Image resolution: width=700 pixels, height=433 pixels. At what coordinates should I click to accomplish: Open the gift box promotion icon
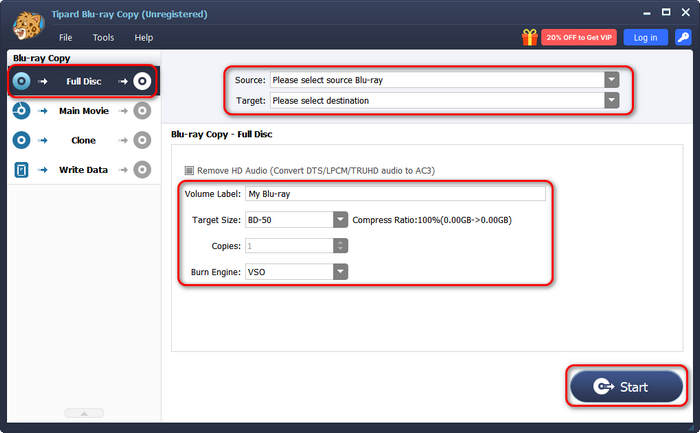[x=529, y=37]
